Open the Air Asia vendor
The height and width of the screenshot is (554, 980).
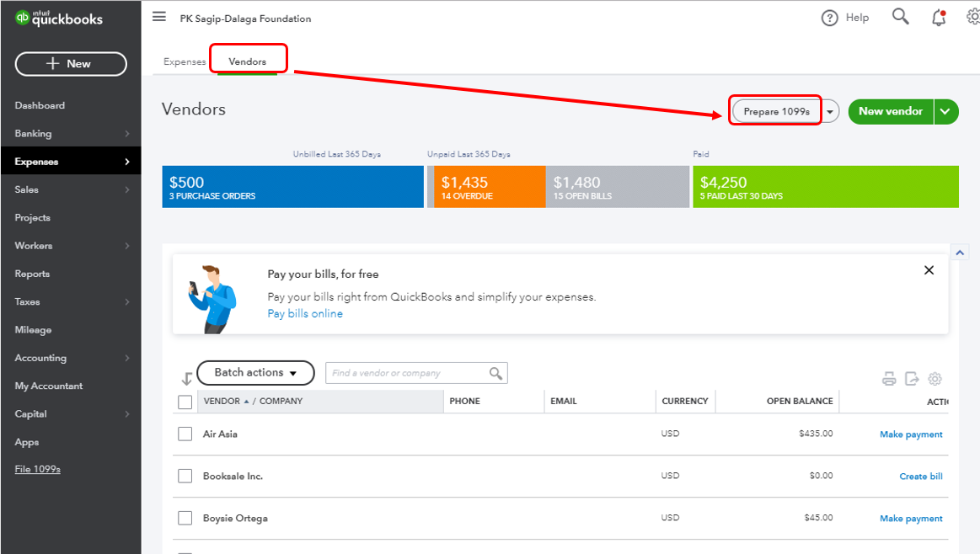[220, 434]
